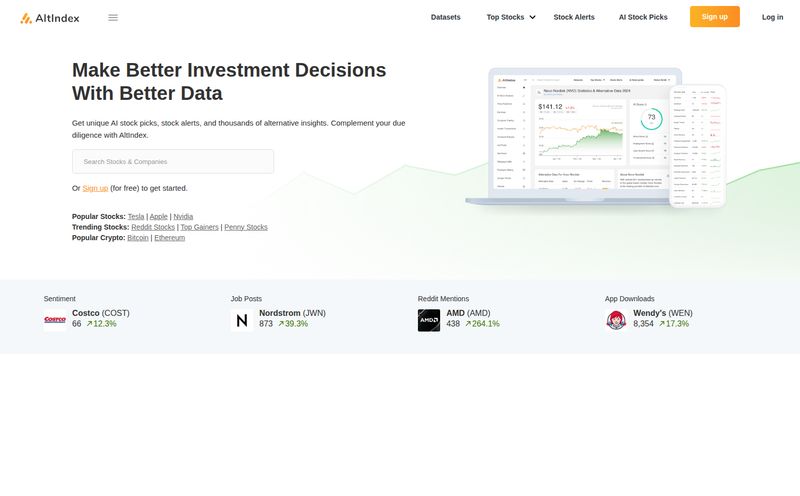Image resolution: width=800 pixels, height=496 pixels.
Task: Open Nordstrom (JWN) job posts entry
Action: click(292, 313)
